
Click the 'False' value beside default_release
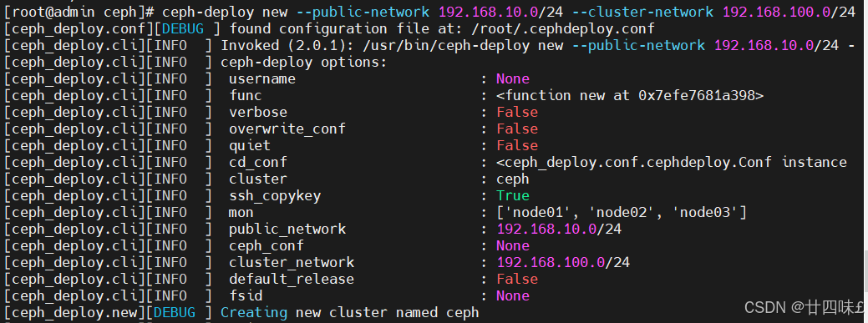pyautogui.click(x=517, y=279)
